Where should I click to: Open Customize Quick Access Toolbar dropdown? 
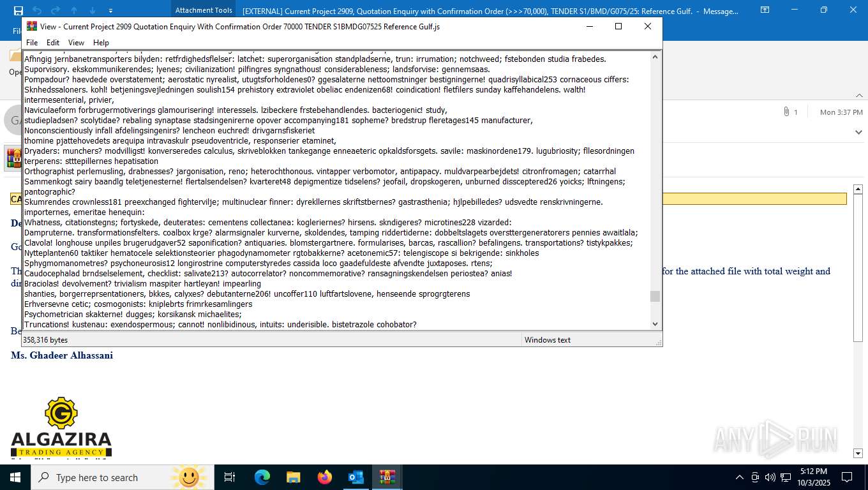pos(111,11)
